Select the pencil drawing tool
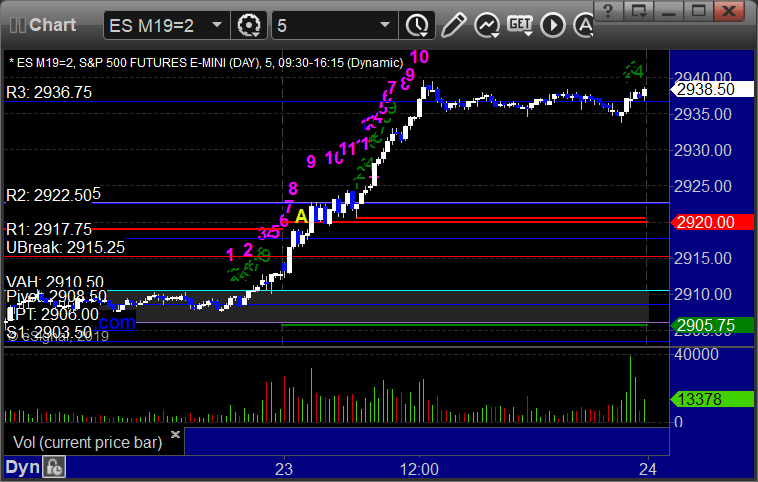Viewport: 758px width, 482px height. 453,23
